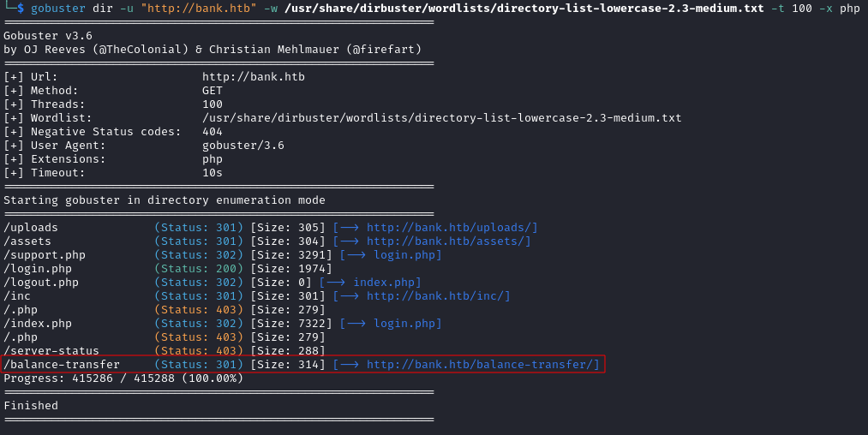The image size is (868, 435).
Task: Click the /logout.php result path
Action: pyautogui.click(x=41, y=283)
